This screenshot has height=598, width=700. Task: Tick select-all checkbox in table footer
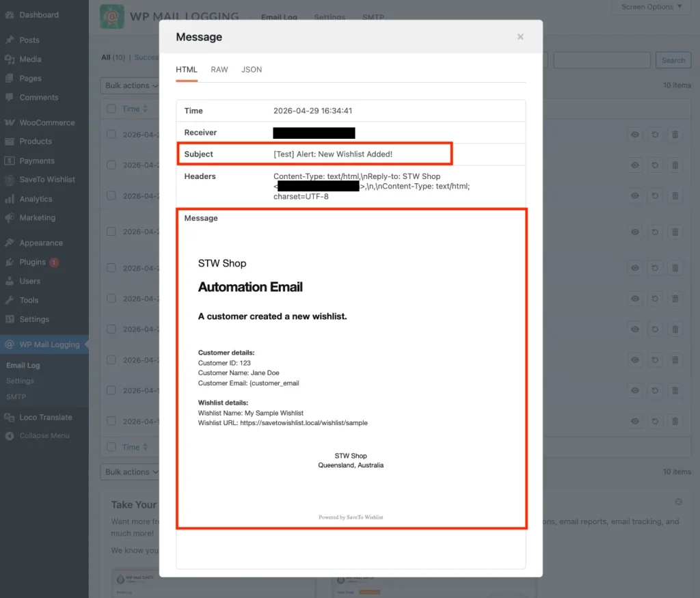(111, 447)
